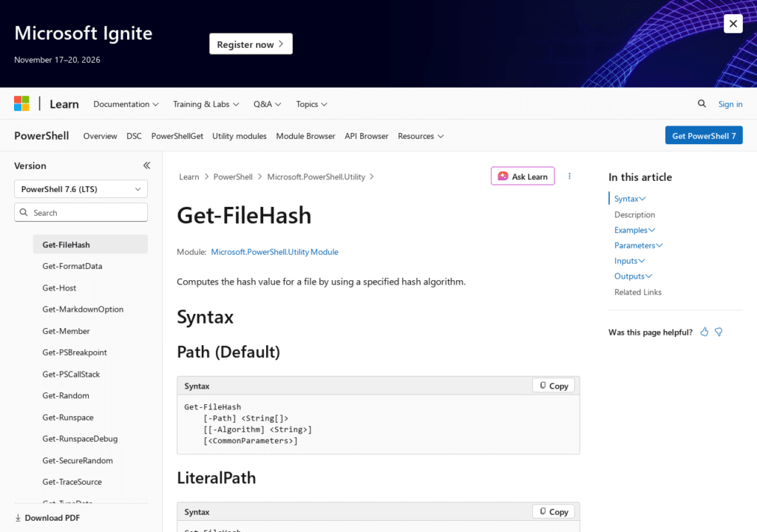Image resolution: width=757 pixels, height=532 pixels.
Task: Click Get PowerShell 7 button
Action: click(x=704, y=136)
